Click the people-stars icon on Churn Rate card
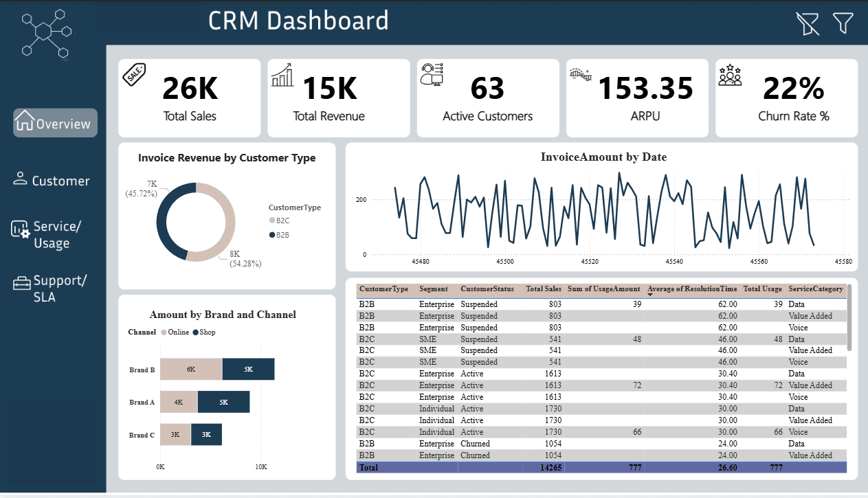Screen dimensions: 868x498 pos(730,74)
